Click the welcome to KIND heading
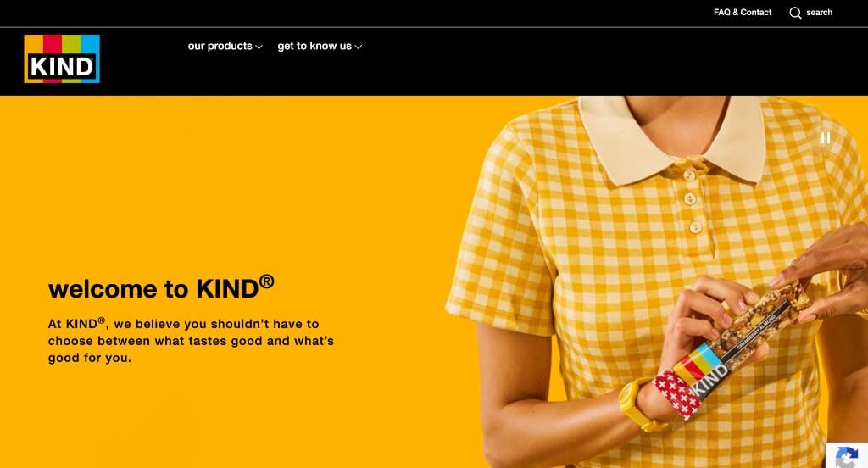Viewport: 868px width, 468px height. click(x=160, y=287)
